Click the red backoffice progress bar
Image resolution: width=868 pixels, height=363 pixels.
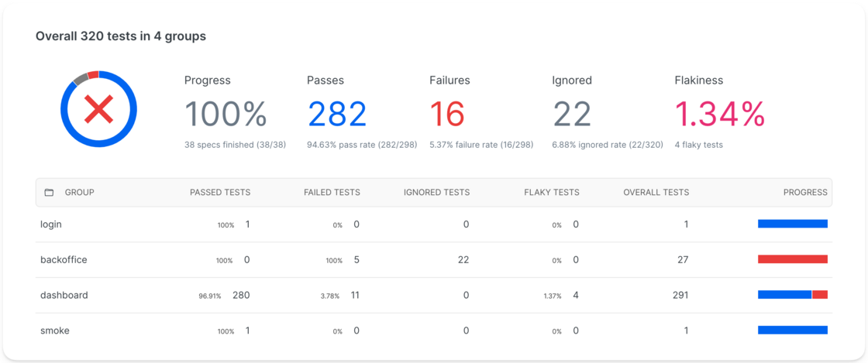[x=793, y=259]
